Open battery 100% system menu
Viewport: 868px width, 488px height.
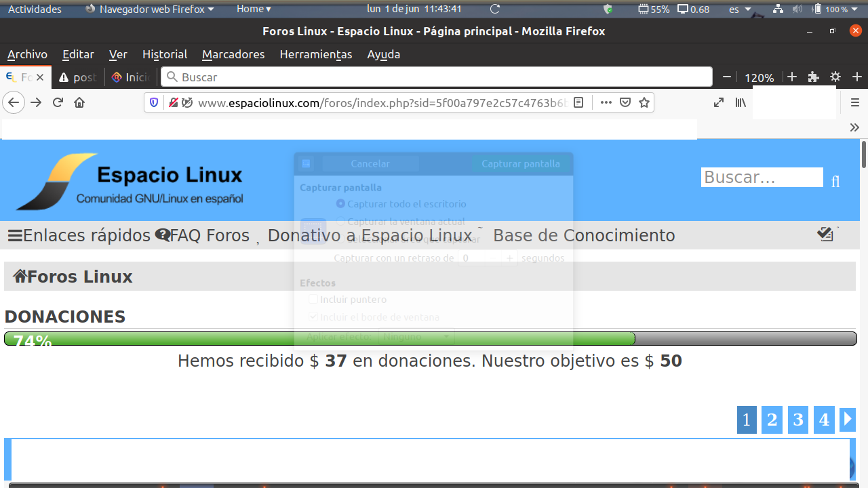point(836,9)
